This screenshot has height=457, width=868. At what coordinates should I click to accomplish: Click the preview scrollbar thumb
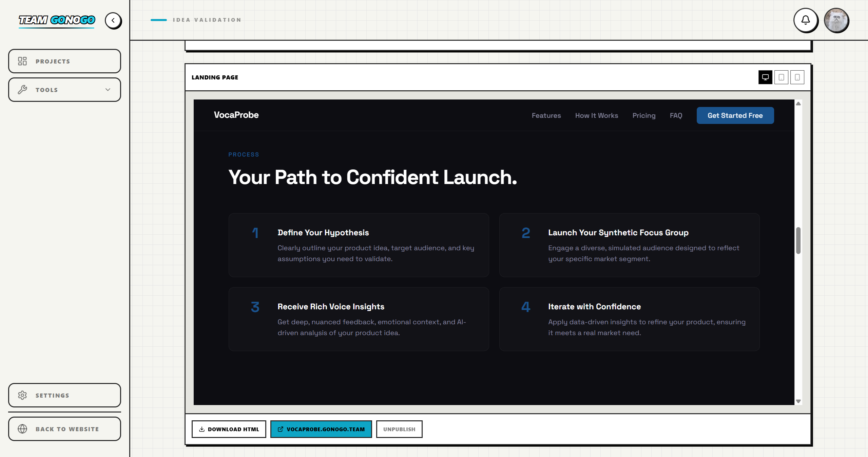pyautogui.click(x=798, y=240)
